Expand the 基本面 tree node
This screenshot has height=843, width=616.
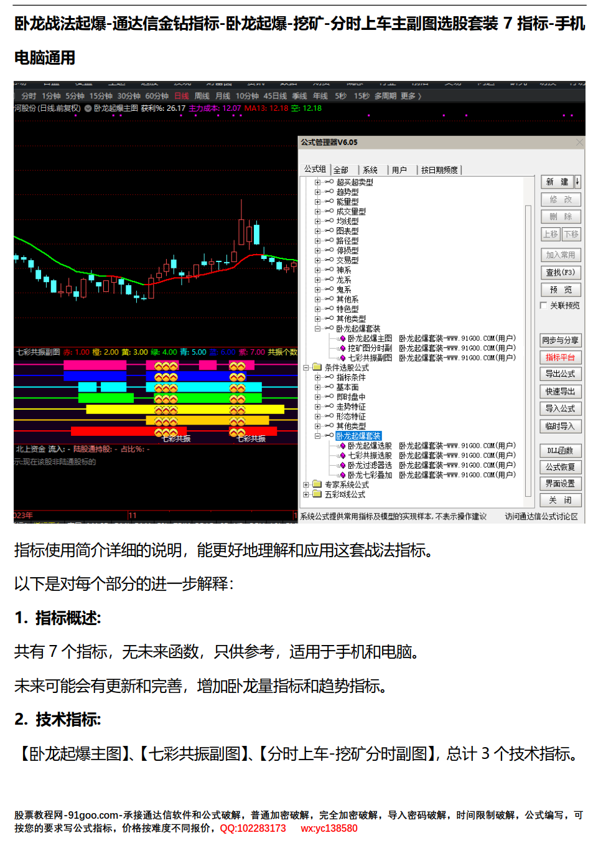pos(317,387)
